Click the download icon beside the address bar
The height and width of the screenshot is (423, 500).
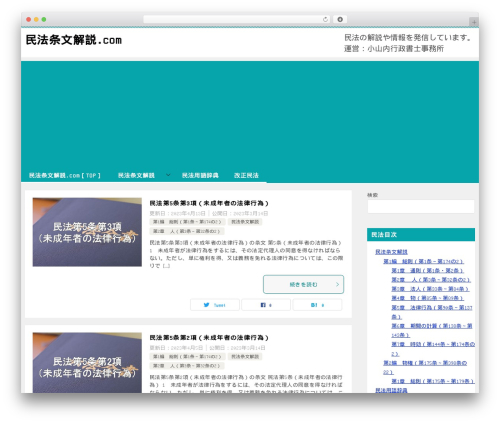point(340,19)
